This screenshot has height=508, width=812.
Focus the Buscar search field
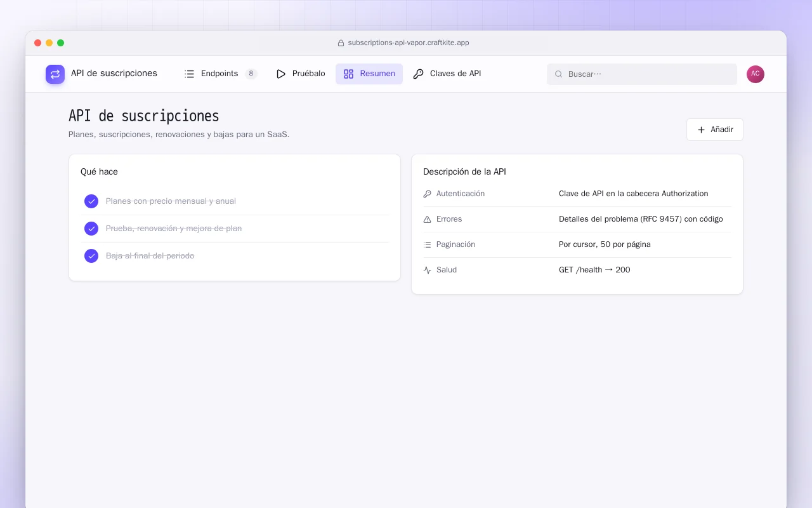coord(642,74)
